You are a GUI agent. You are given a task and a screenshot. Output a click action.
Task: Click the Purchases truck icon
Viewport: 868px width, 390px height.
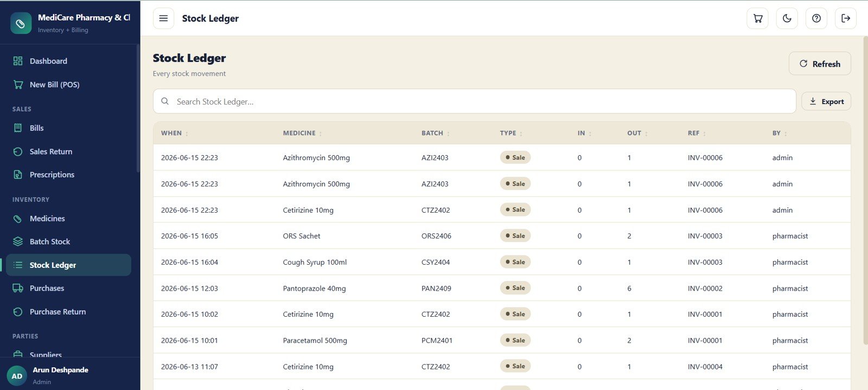point(18,289)
